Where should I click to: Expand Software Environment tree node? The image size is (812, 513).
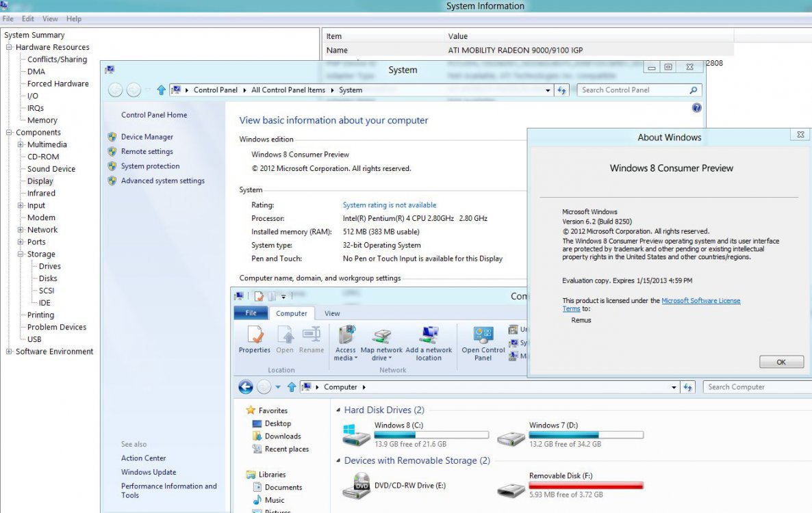pyautogui.click(x=9, y=351)
